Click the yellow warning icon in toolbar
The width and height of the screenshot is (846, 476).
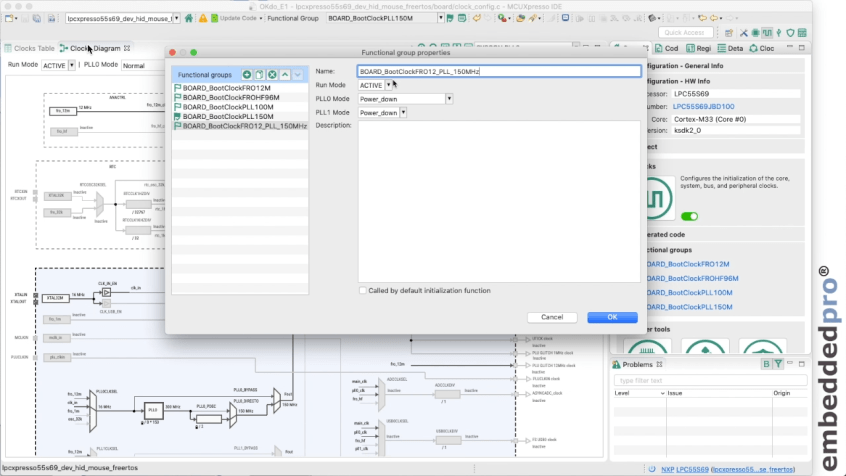(203, 18)
